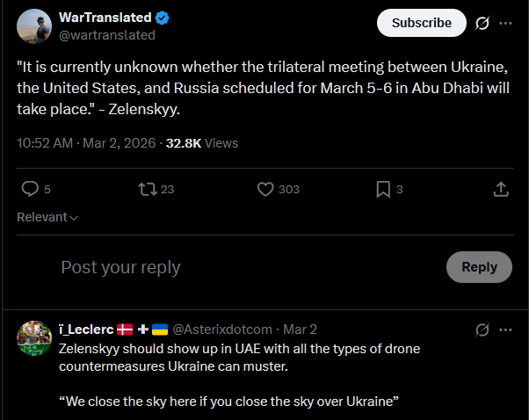Open more options on Leclerc's reply
Image resolution: width=529 pixels, height=420 pixels.
pos(505,329)
